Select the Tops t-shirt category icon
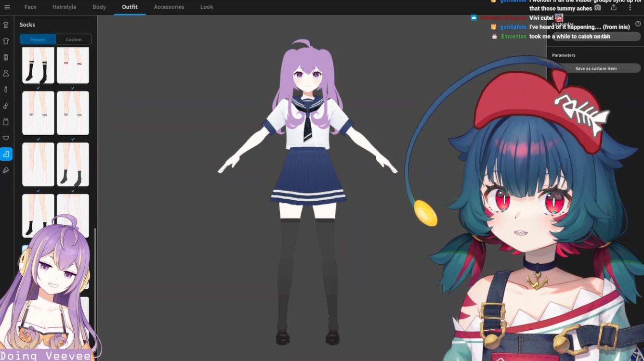 point(6,41)
